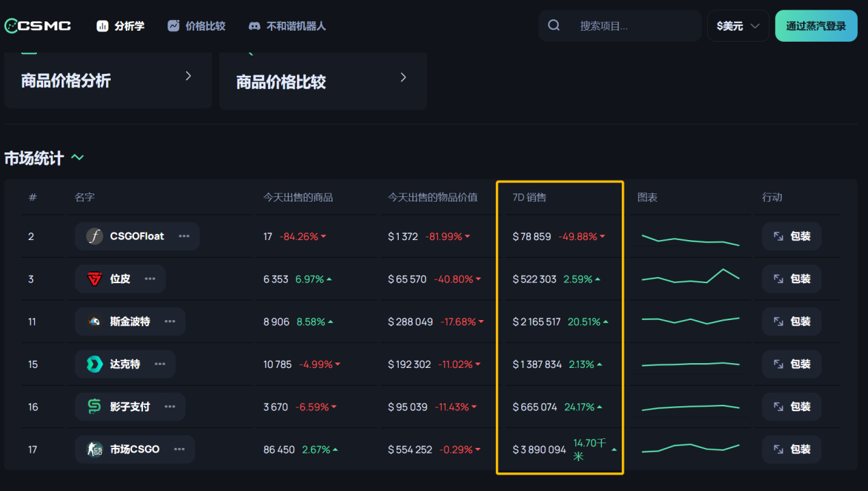868x491 pixels.
Task: Select the $3 890 094 sales value
Action: point(540,449)
